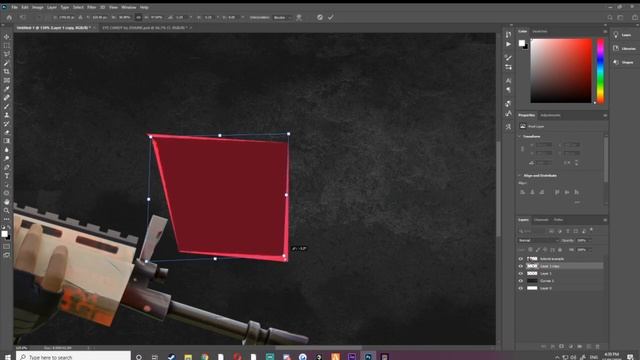Open the Character panel icon
Viewport: 640px width, 360px height.
508,80
